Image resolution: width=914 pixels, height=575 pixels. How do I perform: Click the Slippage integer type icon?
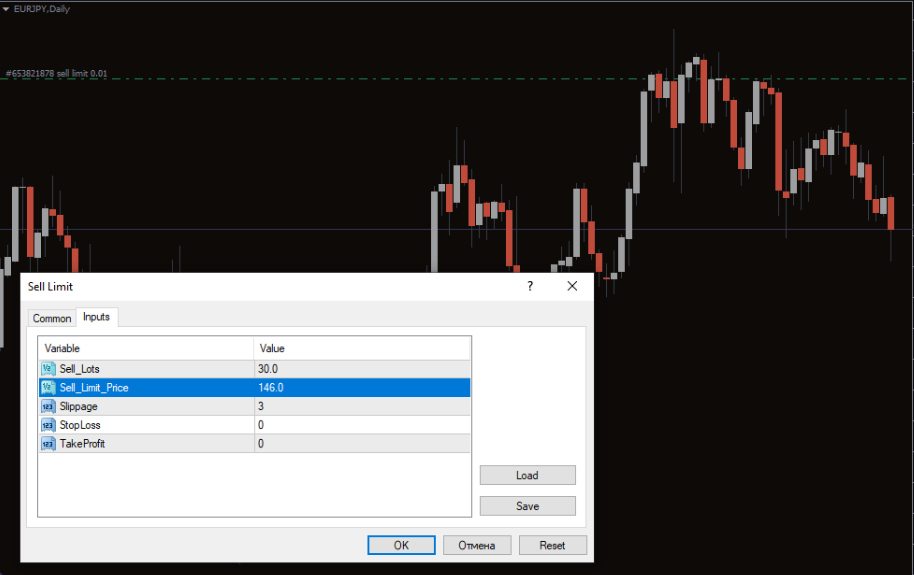coord(48,407)
